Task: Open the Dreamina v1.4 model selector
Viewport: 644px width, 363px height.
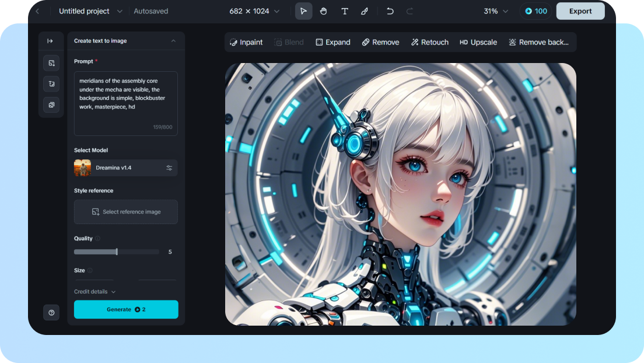Action: click(125, 167)
